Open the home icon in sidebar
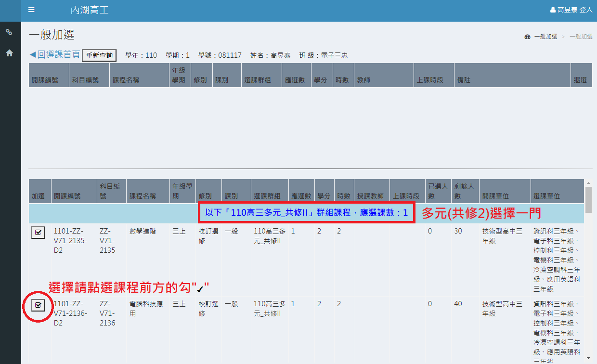 9,53
